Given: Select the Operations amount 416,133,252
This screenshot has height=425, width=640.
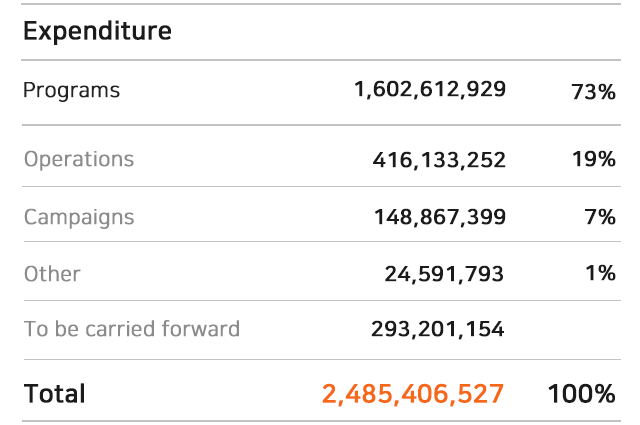Looking at the screenshot, I should (439, 160).
